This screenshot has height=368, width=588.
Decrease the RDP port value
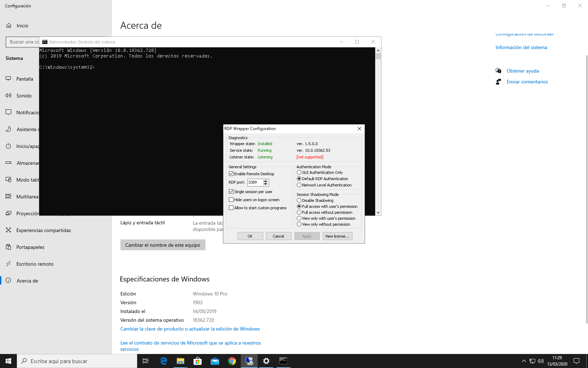point(266,184)
